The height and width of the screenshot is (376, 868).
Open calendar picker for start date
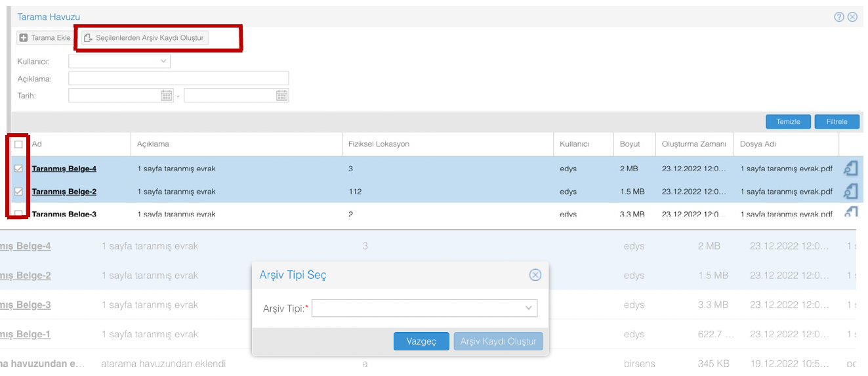tap(167, 96)
